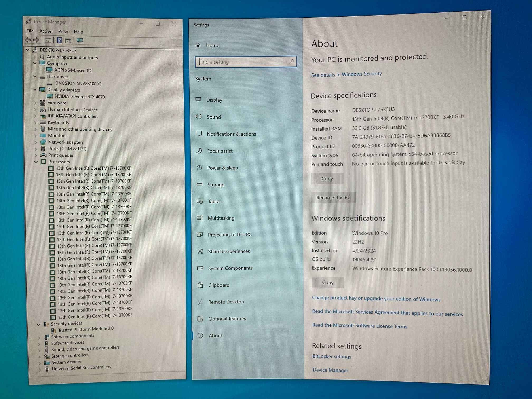
Task: Click the Trusted Platform Module 2.0 icon
Action: click(54, 330)
